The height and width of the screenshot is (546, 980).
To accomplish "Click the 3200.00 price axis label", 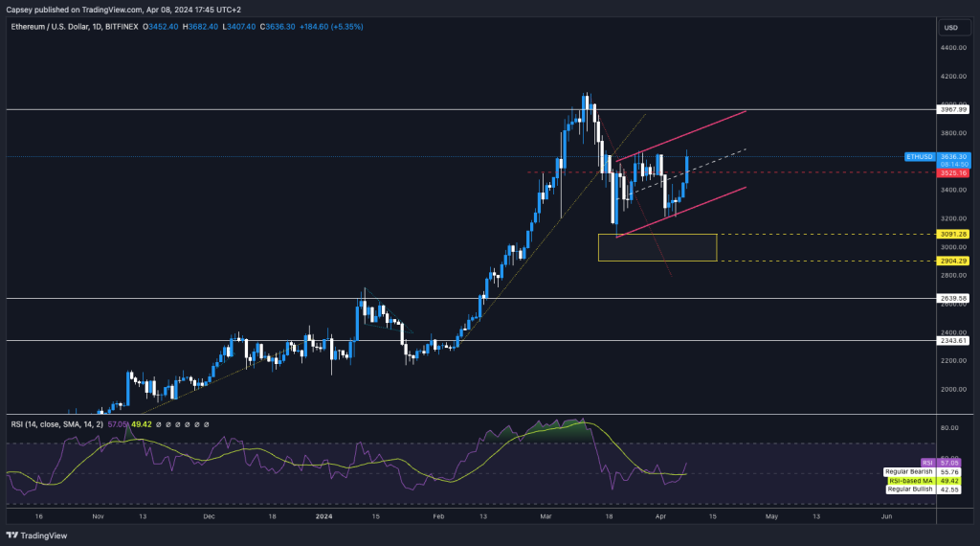I will coord(954,218).
